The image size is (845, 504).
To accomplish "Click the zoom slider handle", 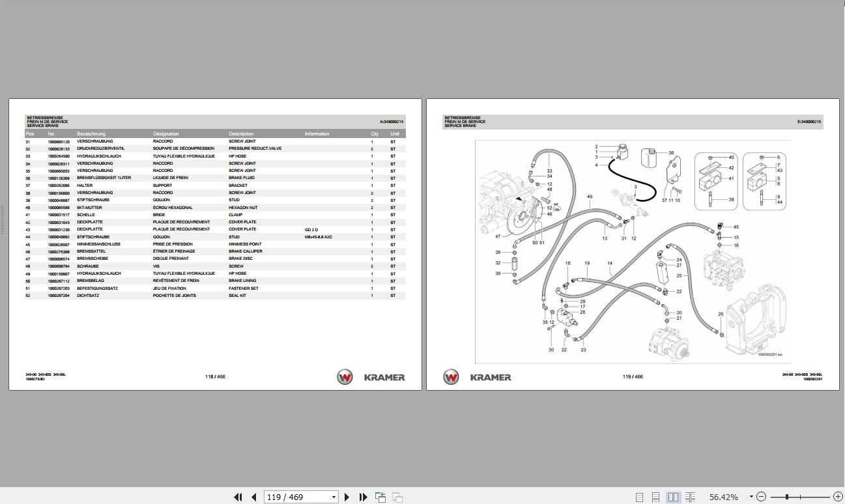I will pyautogui.click(x=787, y=497).
